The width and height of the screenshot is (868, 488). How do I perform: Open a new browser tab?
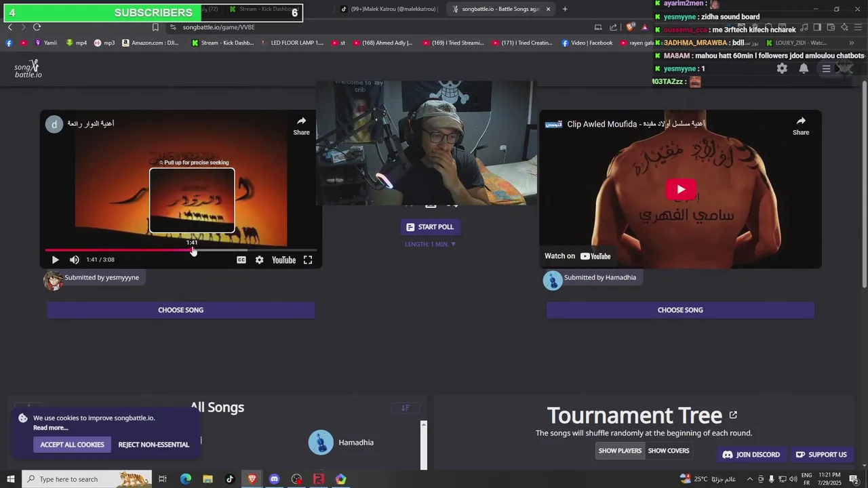(x=565, y=9)
